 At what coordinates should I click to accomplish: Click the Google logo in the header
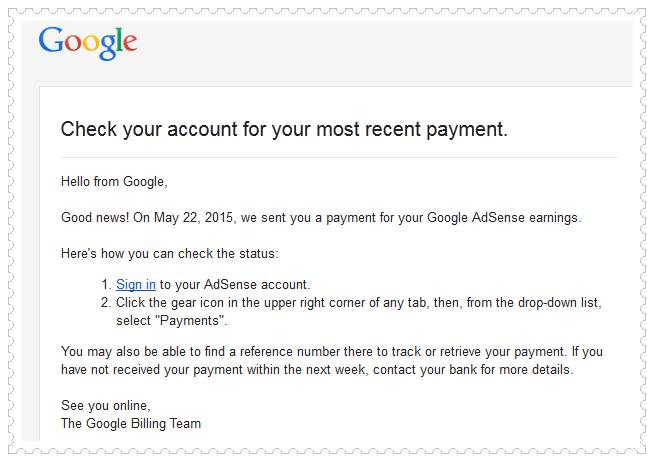[x=88, y=43]
